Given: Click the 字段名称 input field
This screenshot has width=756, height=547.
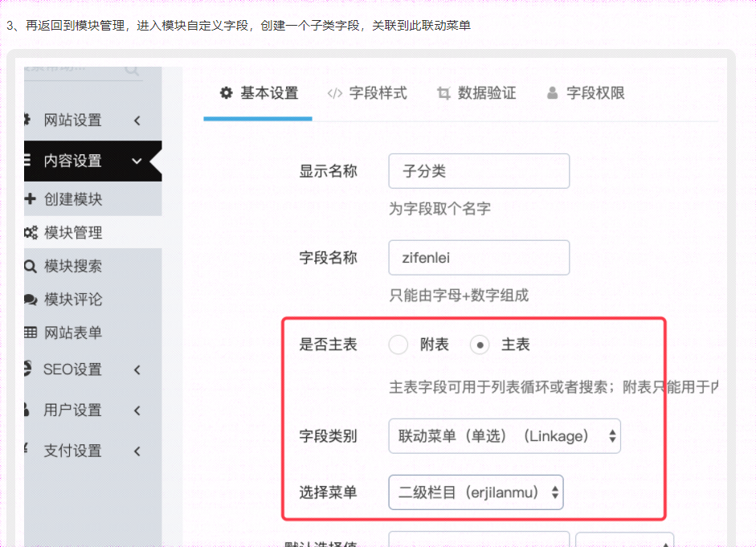Looking at the screenshot, I should click(x=479, y=258).
